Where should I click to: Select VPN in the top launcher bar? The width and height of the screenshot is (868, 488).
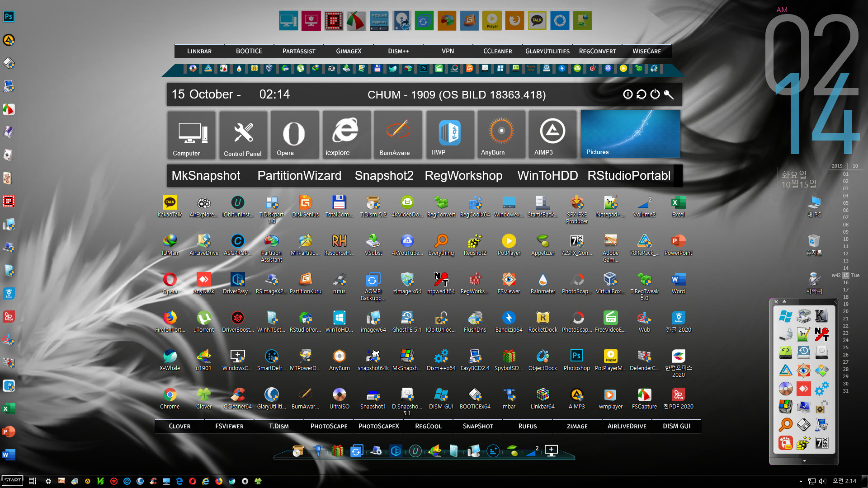point(448,51)
